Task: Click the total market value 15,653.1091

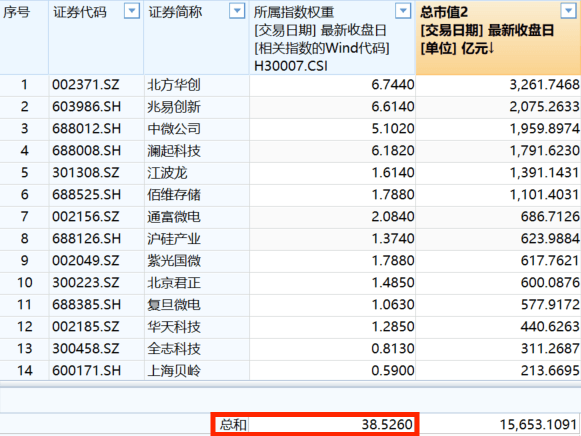Action: coord(538,425)
